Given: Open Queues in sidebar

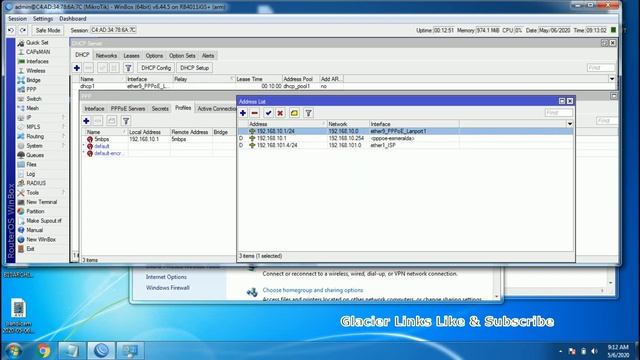Looking at the screenshot, I should pyautogui.click(x=35, y=155).
